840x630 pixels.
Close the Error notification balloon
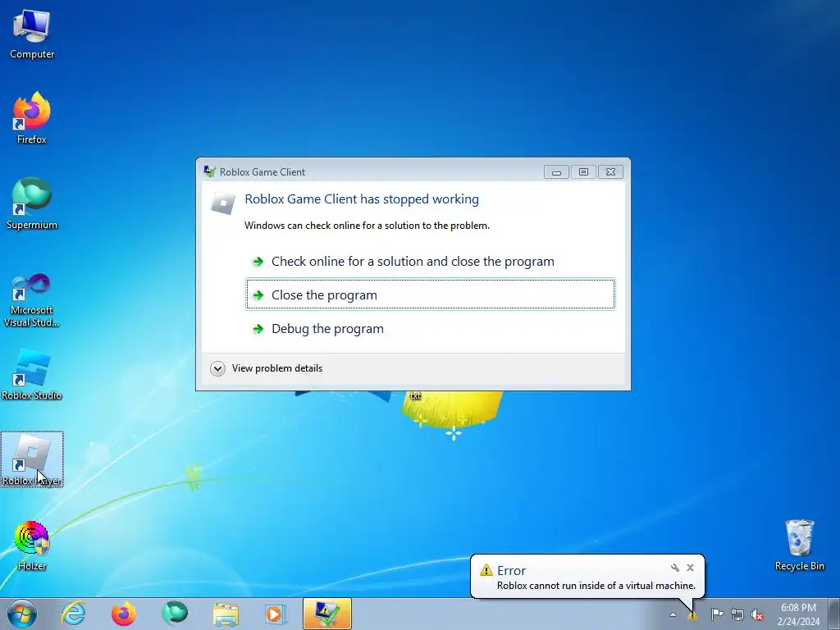click(690, 568)
